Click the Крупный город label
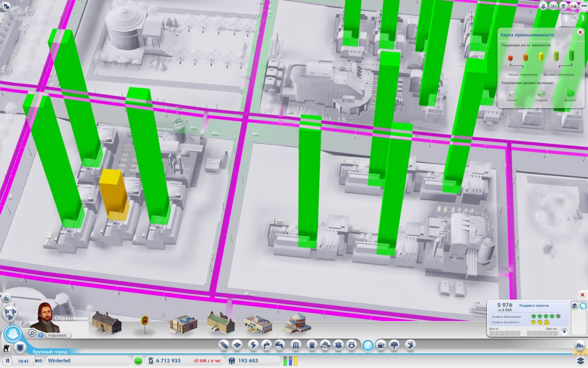 click(x=50, y=352)
